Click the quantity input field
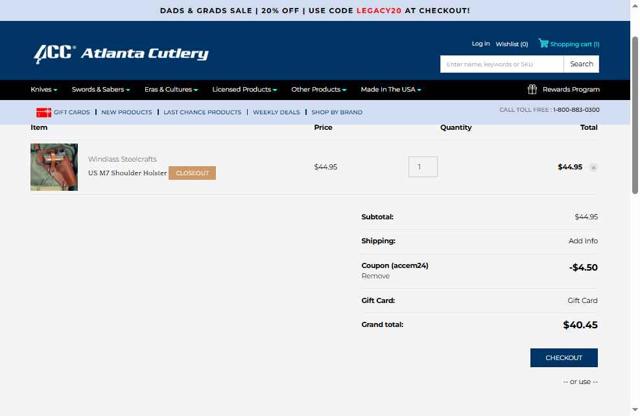The width and height of the screenshot is (640, 416). tap(423, 167)
